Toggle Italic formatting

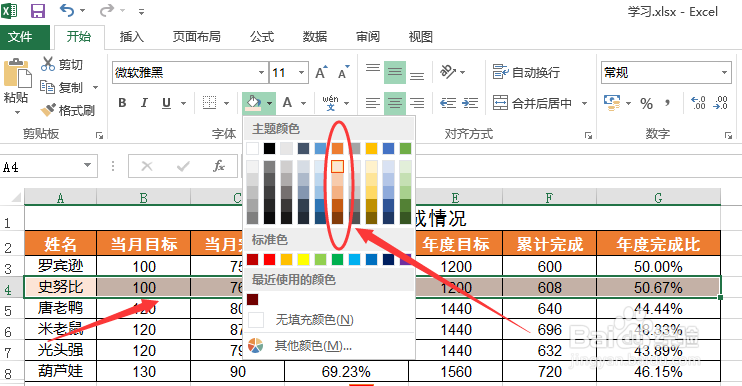tap(144, 103)
